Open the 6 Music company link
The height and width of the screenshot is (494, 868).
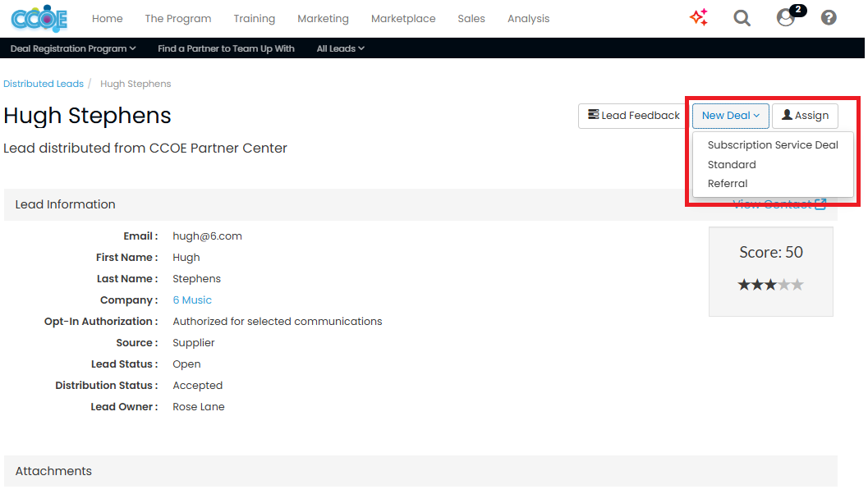pyautogui.click(x=192, y=300)
